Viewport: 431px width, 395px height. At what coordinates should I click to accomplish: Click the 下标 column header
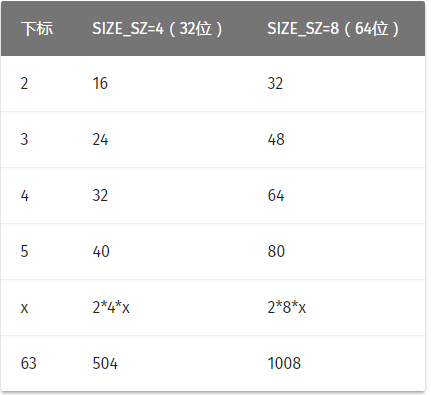[37, 29]
